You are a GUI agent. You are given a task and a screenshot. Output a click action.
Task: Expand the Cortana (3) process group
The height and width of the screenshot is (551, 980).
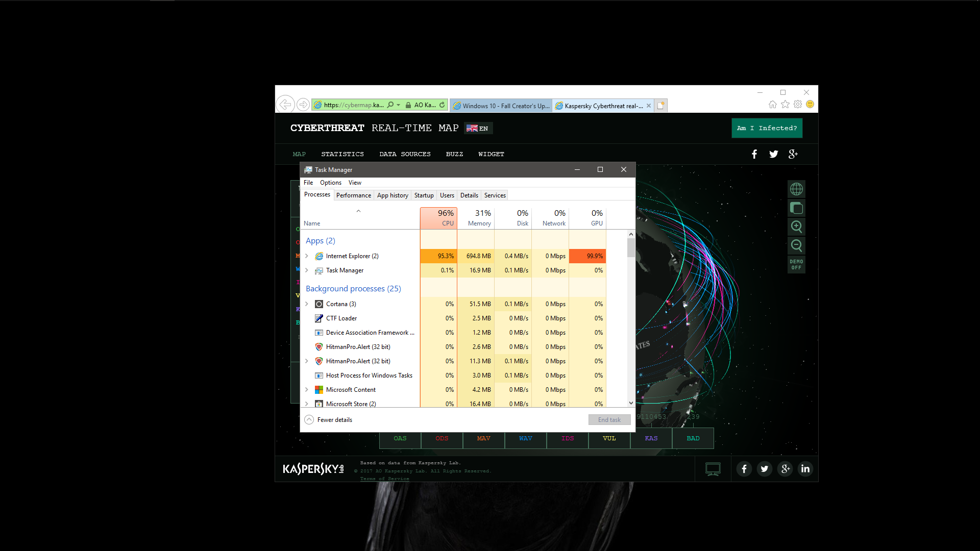[x=307, y=304]
